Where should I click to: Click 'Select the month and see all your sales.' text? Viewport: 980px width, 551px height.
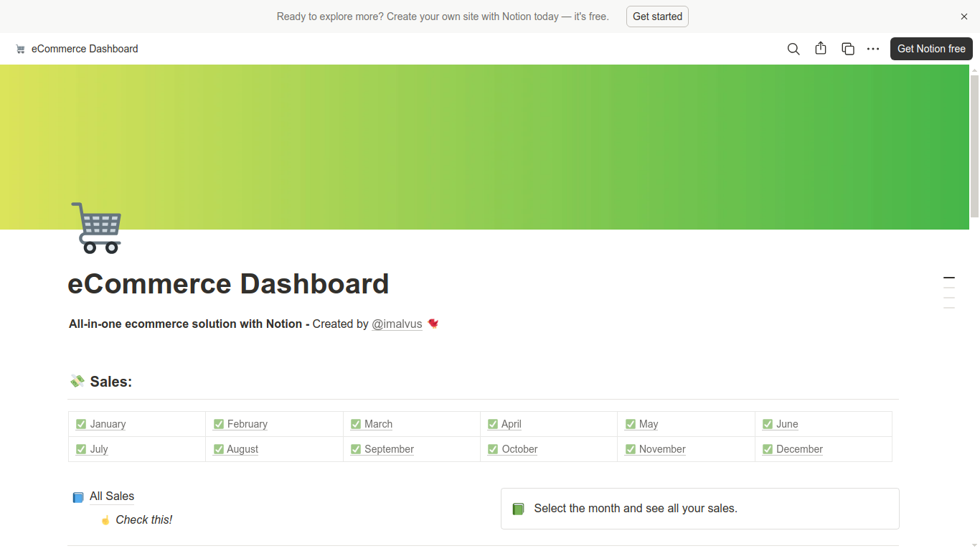[636, 509]
